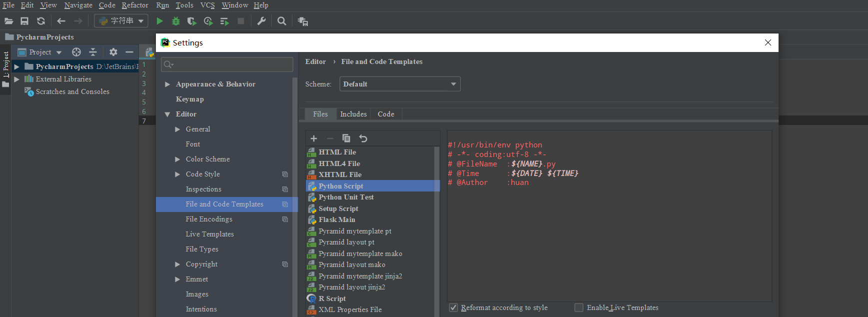Click the Back navigation arrow
This screenshot has width=868, height=317.
[x=61, y=21]
